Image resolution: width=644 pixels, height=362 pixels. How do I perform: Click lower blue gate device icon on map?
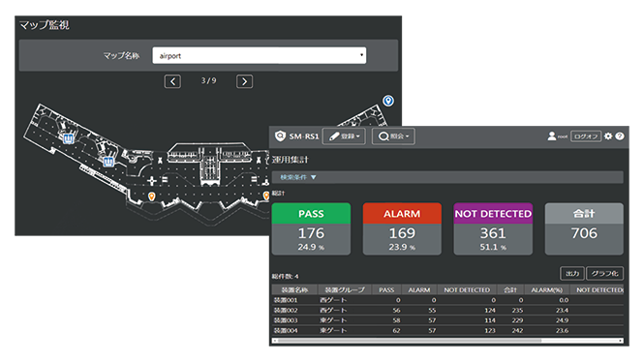[x=108, y=162]
